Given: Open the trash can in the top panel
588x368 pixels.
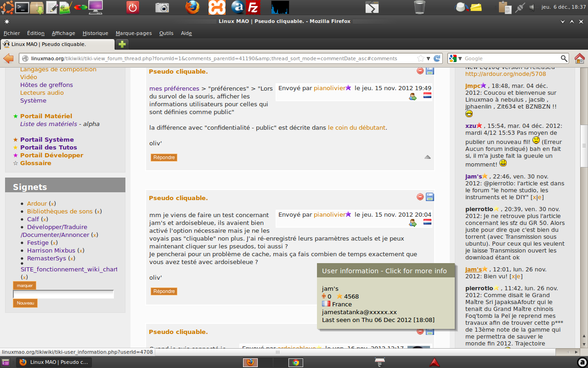Looking at the screenshot, I should tap(419, 7).
